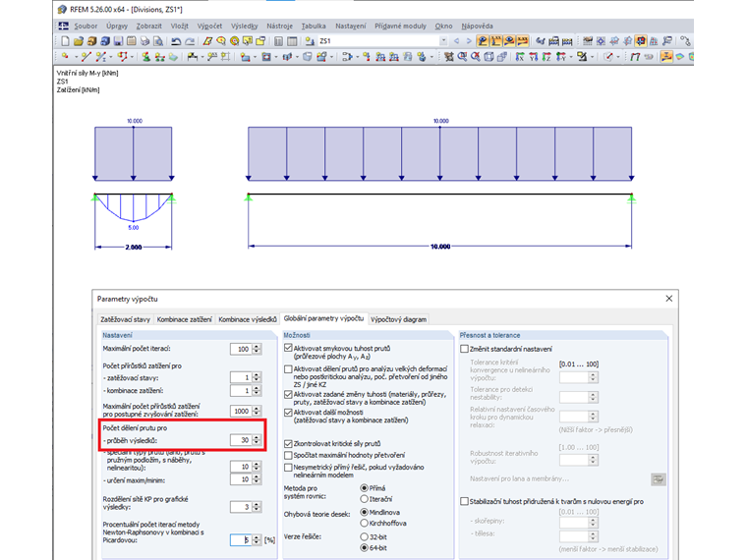Image resolution: width=747 pixels, height=560 pixels.
Task: Switch to 'Zatěžovací stavy' tab
Action: [125, 319]
